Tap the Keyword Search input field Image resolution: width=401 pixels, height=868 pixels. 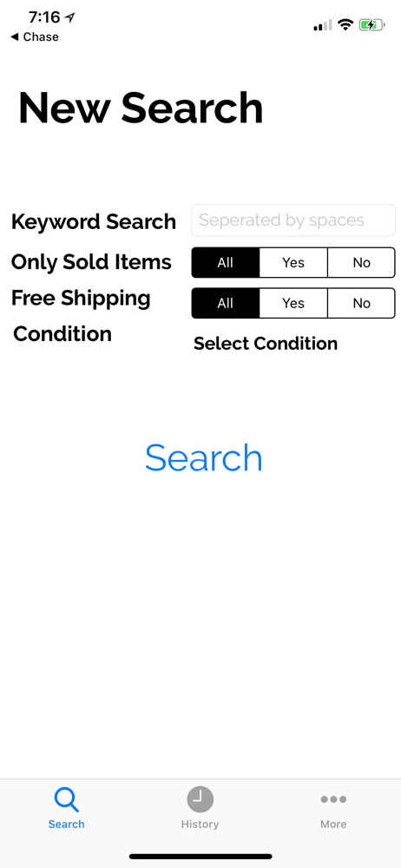pos(293,220)
